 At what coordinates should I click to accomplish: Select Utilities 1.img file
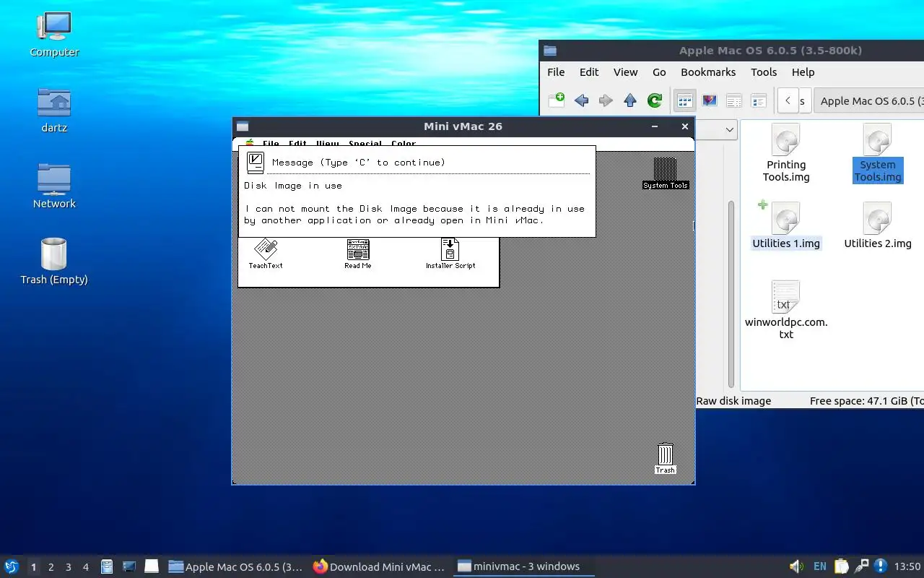(786, 225)
